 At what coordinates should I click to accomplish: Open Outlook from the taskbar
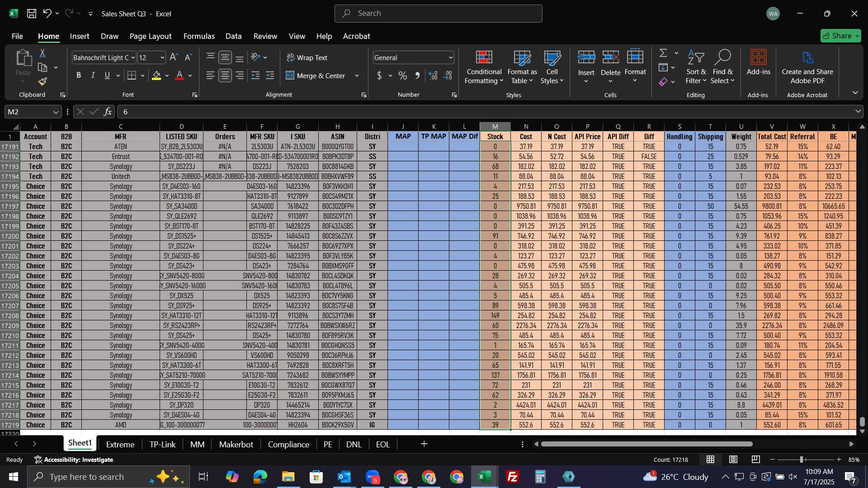(344, 477)
